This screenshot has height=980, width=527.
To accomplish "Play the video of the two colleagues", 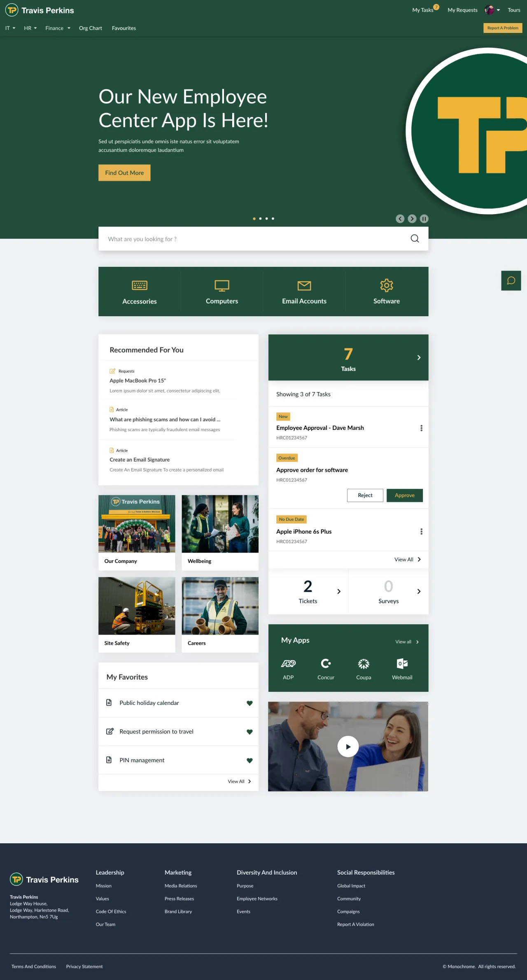I will 348,747.
